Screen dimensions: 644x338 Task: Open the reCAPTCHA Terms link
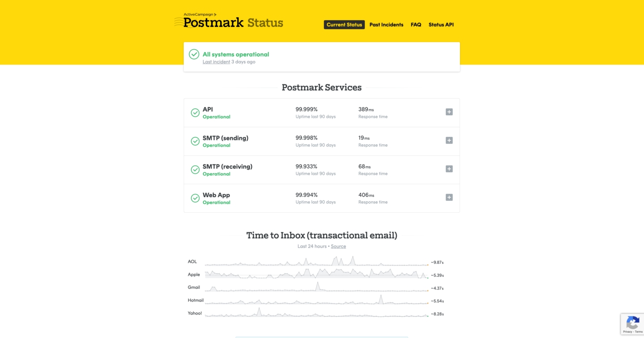pos(639,332)
